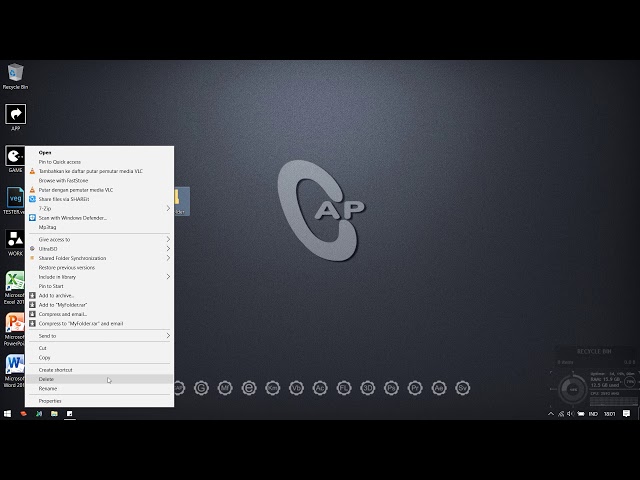Choose Pin to Quick access
The width and height of the screenshot is (640, 480).
point(100,162)
